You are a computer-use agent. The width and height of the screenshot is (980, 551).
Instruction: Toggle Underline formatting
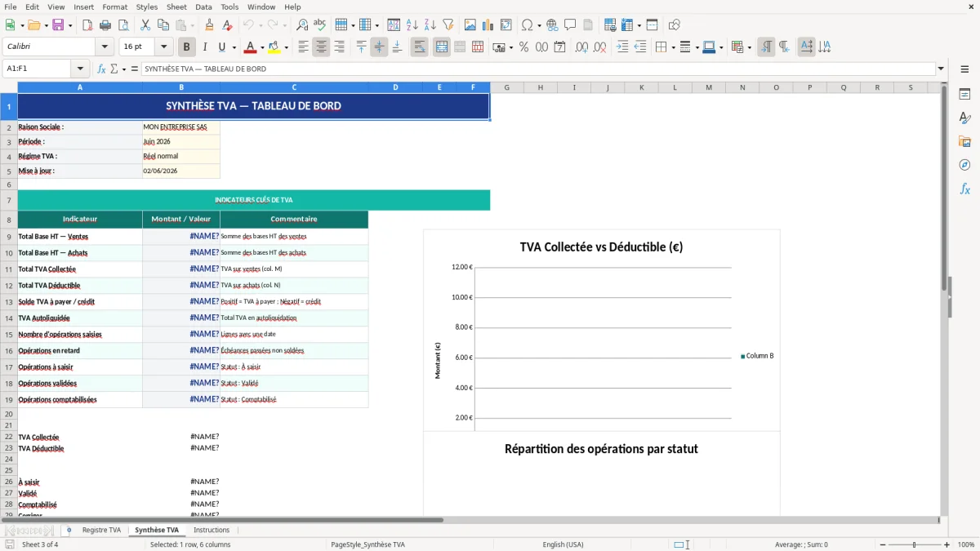[222, 47]
